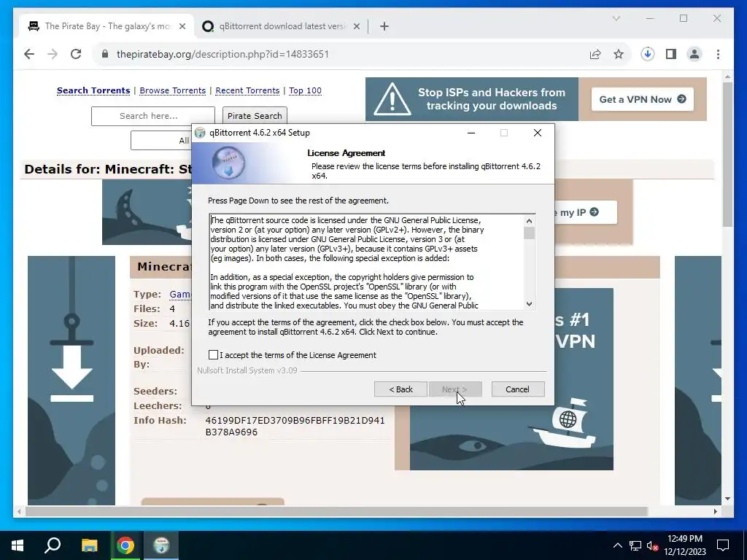Click the site lock icon

[105, 54]
